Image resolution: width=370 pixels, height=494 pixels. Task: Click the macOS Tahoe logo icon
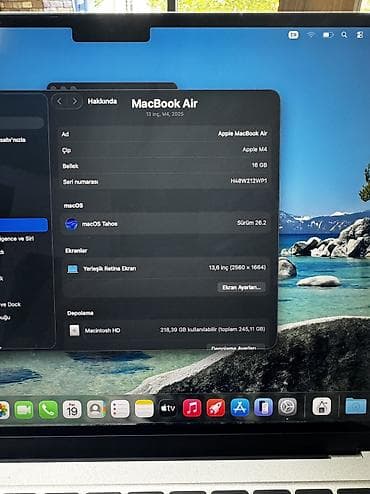click(71, 224)
